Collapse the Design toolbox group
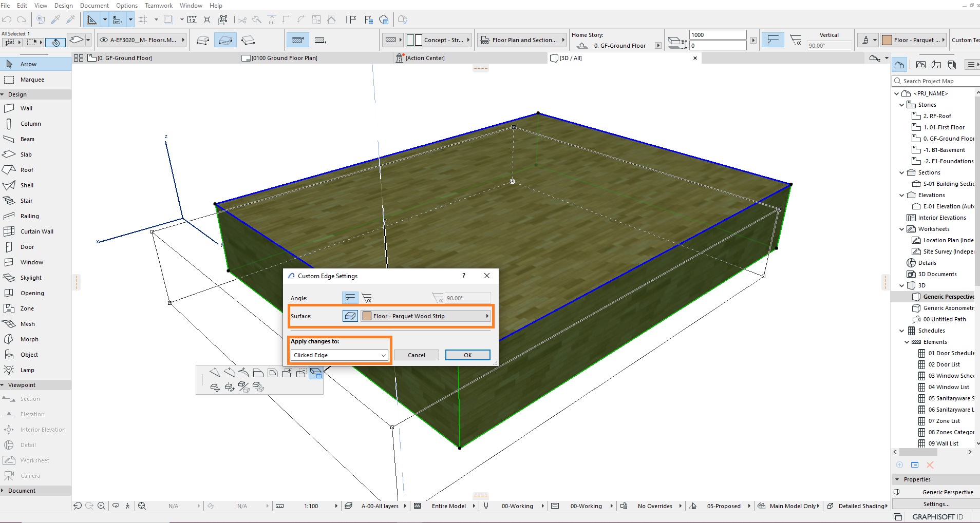Viewport: 980px width, 523px height. coord(3,94)
